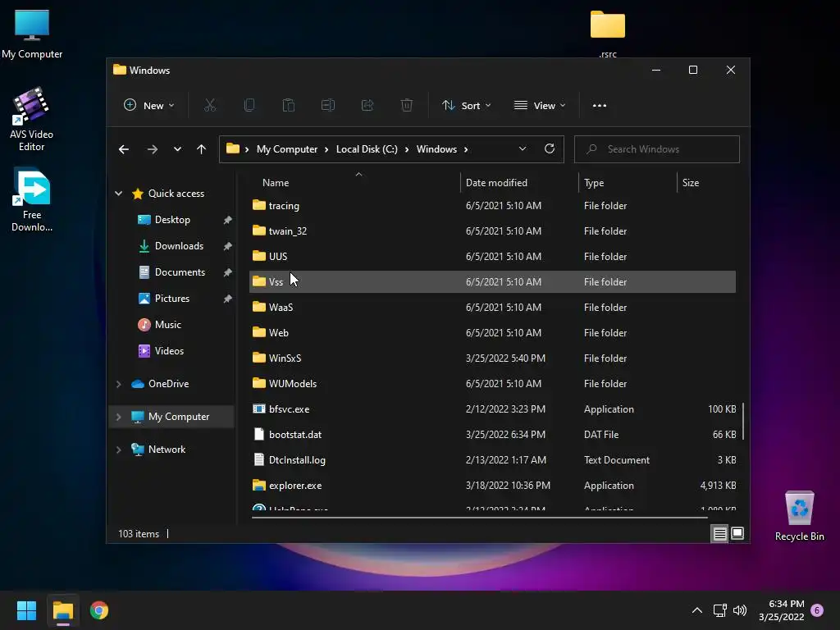The image size is (840, 630).
Task: Open My Computer desktop icon
Action: pos(32,34)
